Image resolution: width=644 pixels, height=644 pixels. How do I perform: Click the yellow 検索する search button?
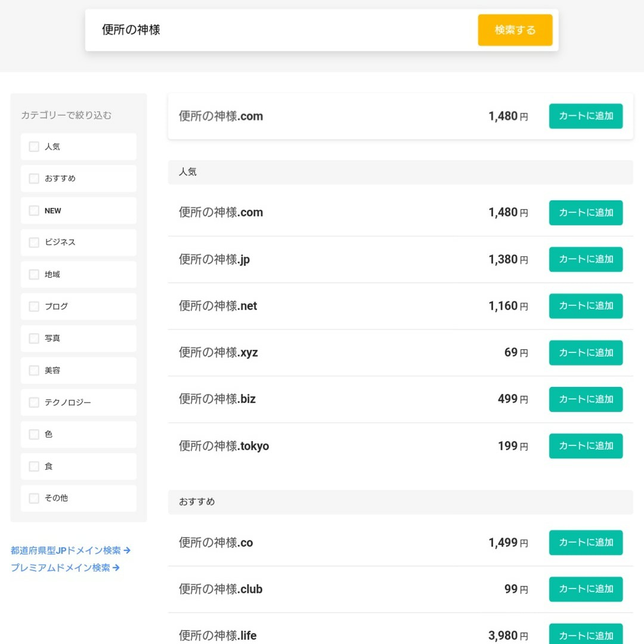click(515, 30)
